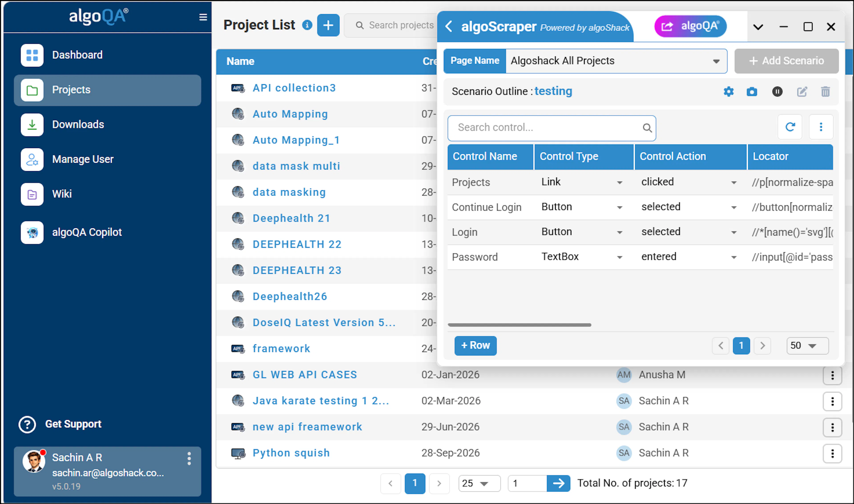Viewport: 854px width, 504px height.
Task: Open Control Action dropdown for Continue Login
Action: coord(734,207)
